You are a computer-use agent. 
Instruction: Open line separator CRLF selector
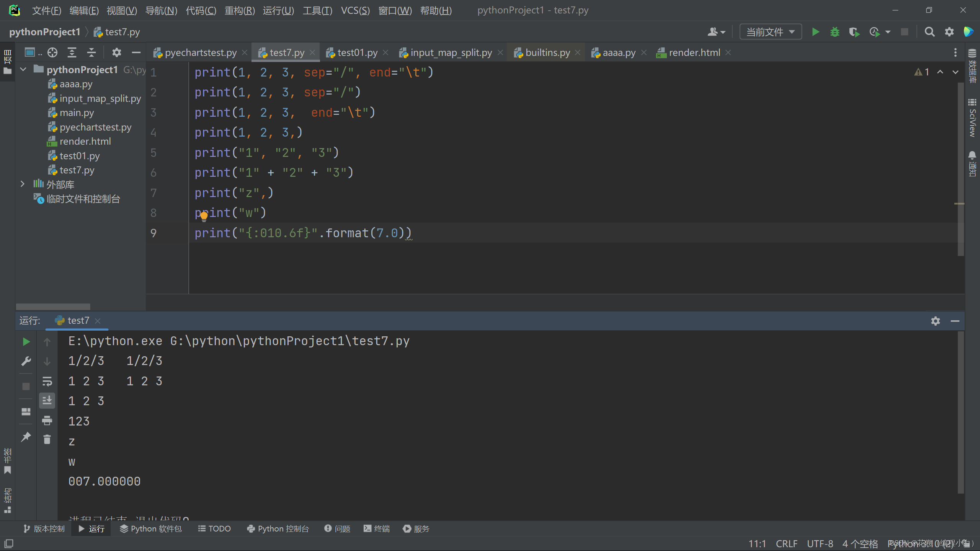tap(786, 544)
